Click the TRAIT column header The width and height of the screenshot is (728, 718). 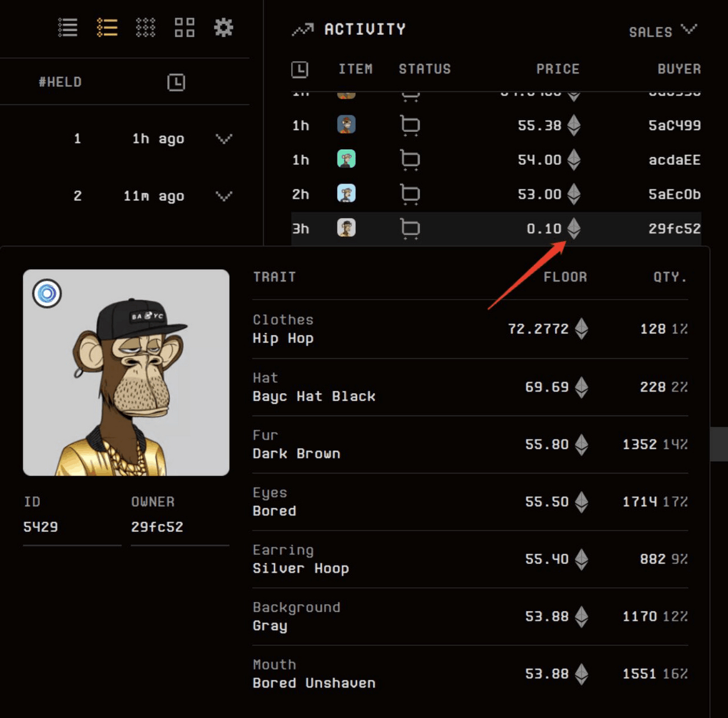(x=274, y=277)
